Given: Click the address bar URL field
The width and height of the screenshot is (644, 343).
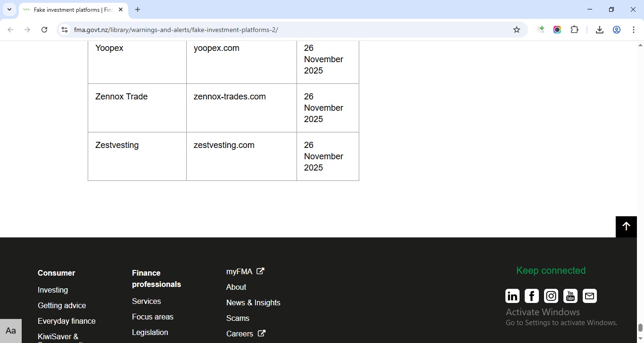Looking at the screenshot, I should tap(283, 30).
